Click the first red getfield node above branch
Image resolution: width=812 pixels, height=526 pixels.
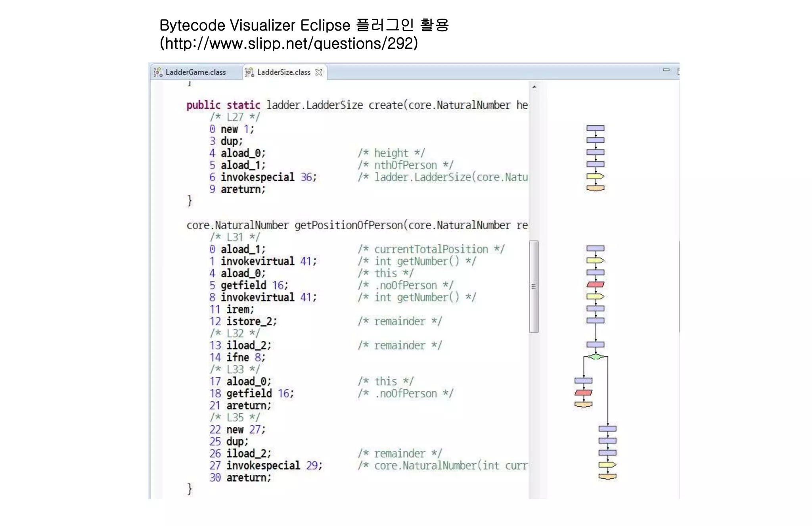click(596, 284)
